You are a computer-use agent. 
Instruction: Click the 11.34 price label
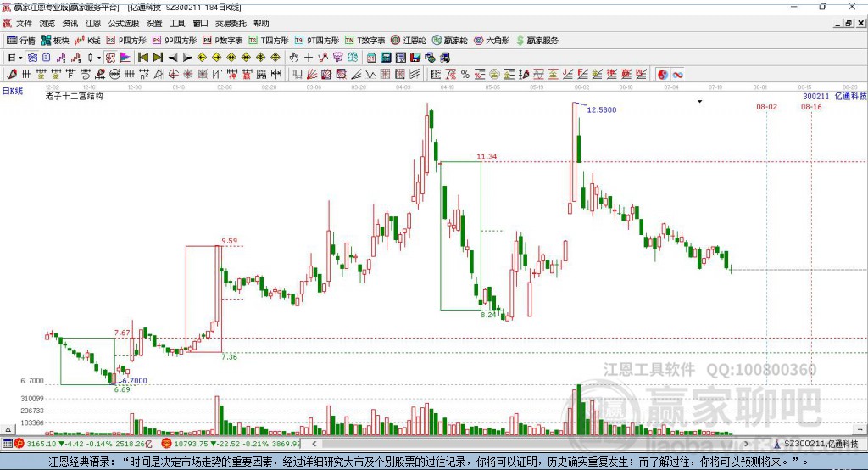click(487, 157)
